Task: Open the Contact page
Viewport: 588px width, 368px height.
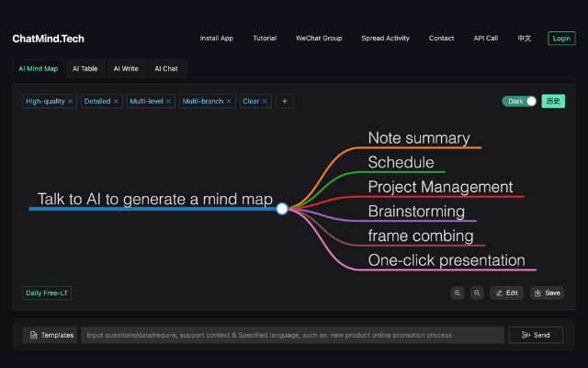Action: coord(441,39)
